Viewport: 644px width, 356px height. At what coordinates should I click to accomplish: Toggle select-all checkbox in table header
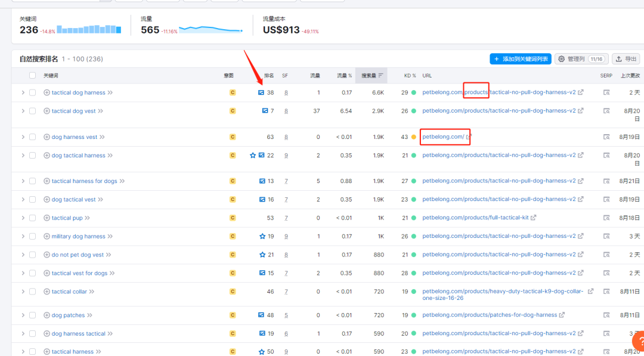click(33, 75)
